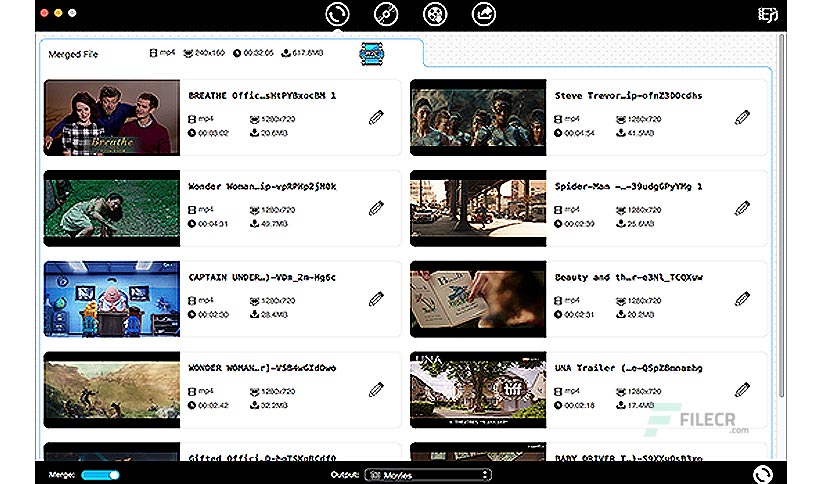Click the 240x160 merged resolution value
The width and height of the screenshot is (836, 484).
pyautogui.click(x=210, y=53)
